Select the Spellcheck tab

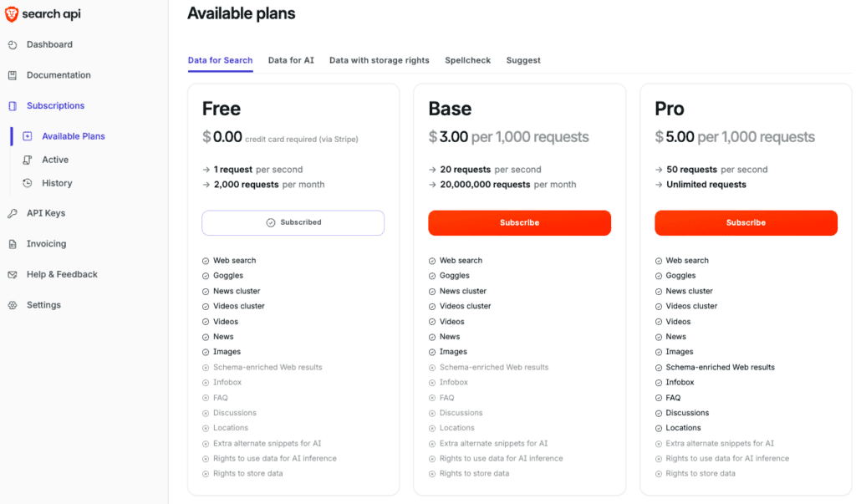(x=467, y=60)
